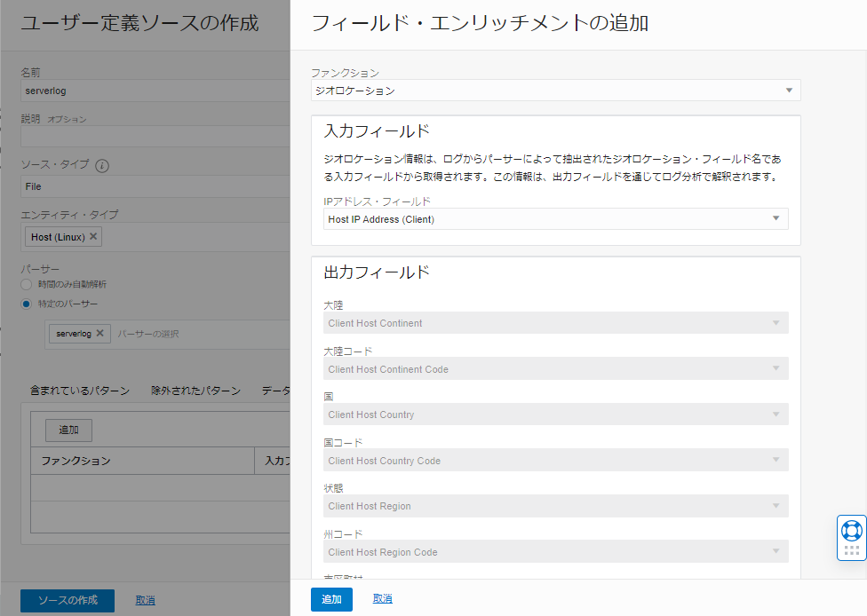This screenshot has width=867, height=616.
Task: Expand the Client Host Region Code dropdown
Action: pyautogui.click(x=555, y=552)
